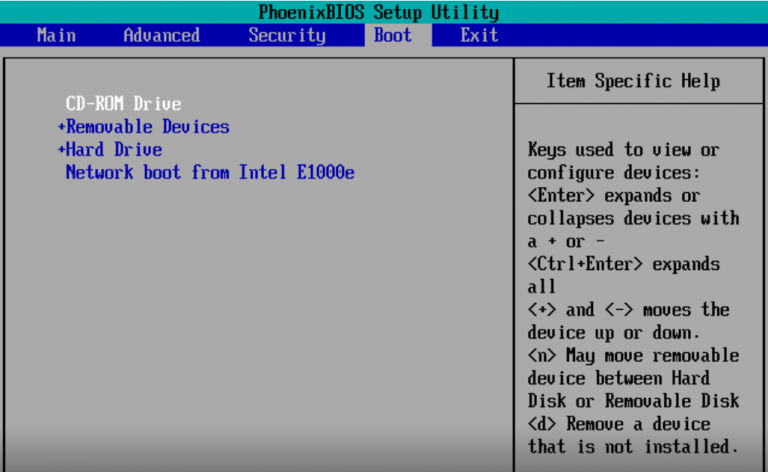Click 'that is not installed.' help line
This screenshot has height=472, width=768.
(x=633, y=447)
